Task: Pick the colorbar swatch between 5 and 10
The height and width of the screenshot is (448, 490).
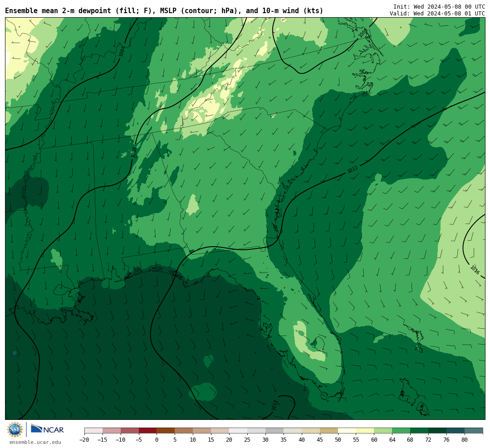Action: (x=184, y=431)
